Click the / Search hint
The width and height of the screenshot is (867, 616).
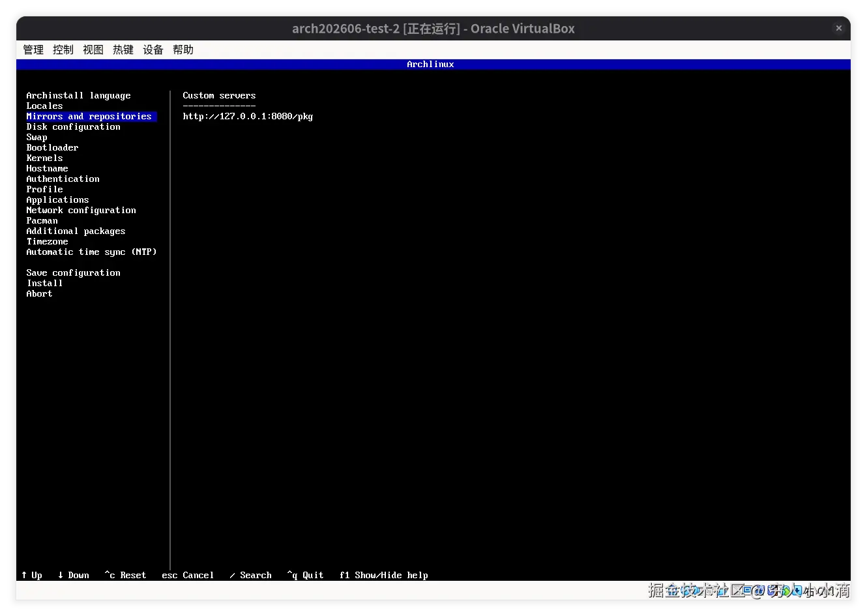[x=250, y=576]
